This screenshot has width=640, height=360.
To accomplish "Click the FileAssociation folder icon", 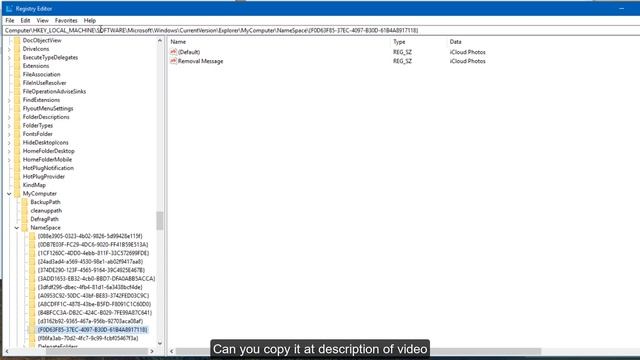I will point(17,74).
